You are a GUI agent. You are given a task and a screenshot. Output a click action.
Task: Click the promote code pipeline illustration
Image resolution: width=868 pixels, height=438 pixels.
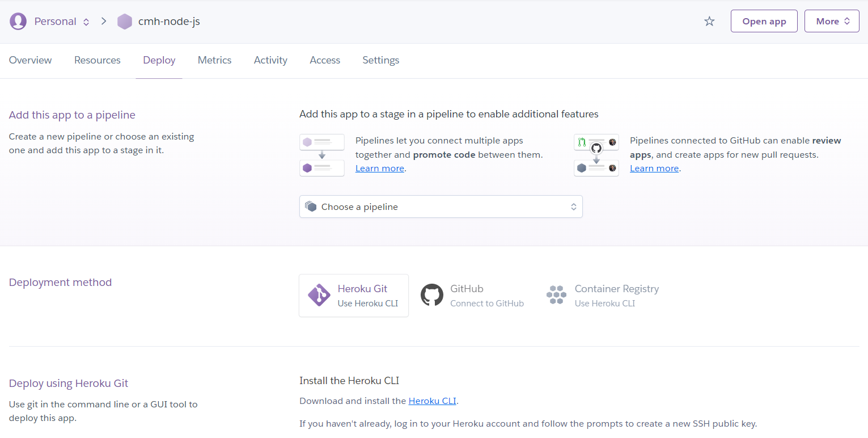coord(322,155)
